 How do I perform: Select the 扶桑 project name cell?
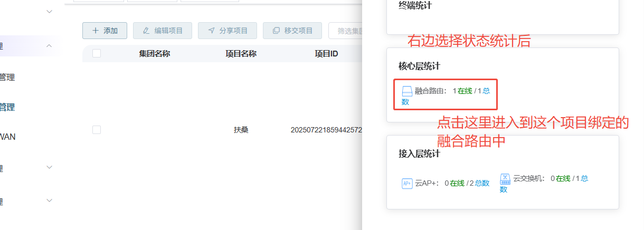241,130
